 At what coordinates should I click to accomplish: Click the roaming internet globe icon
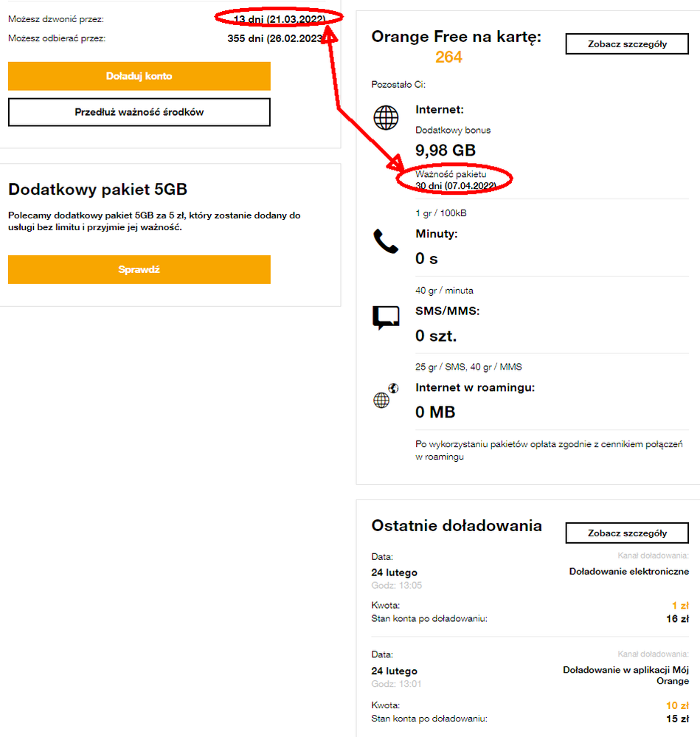tap(385, 396)
